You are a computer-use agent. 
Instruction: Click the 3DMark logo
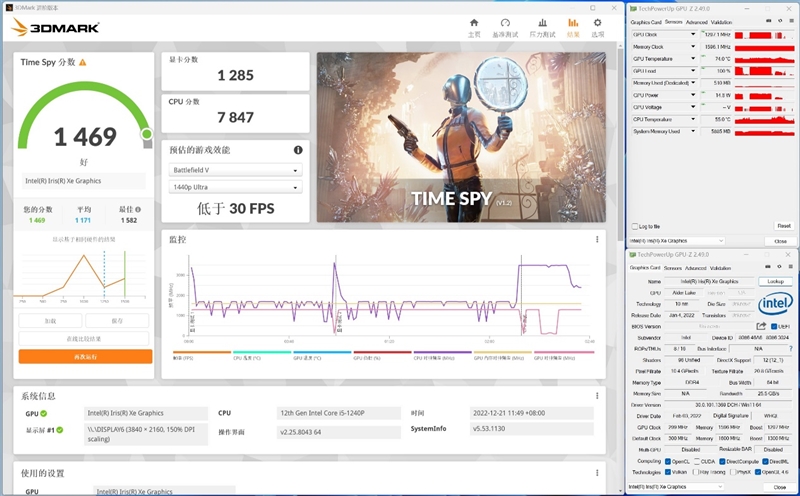click(x=55, y=27)
